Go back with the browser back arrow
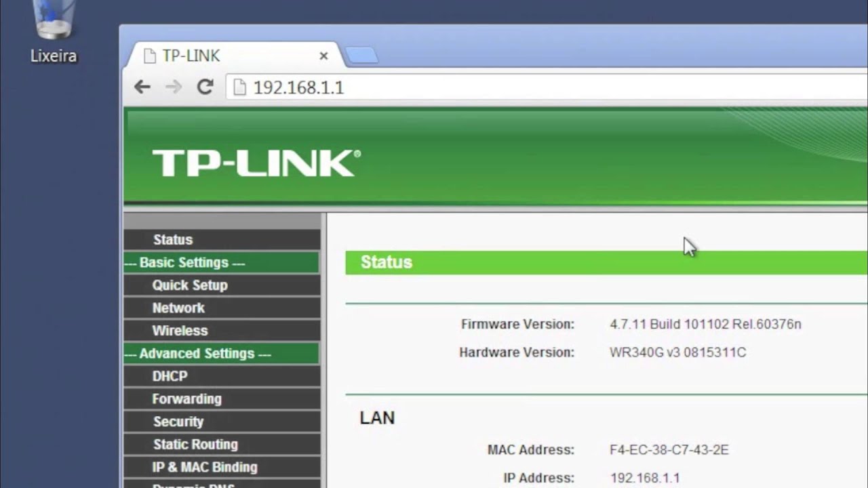 (142, 87)
